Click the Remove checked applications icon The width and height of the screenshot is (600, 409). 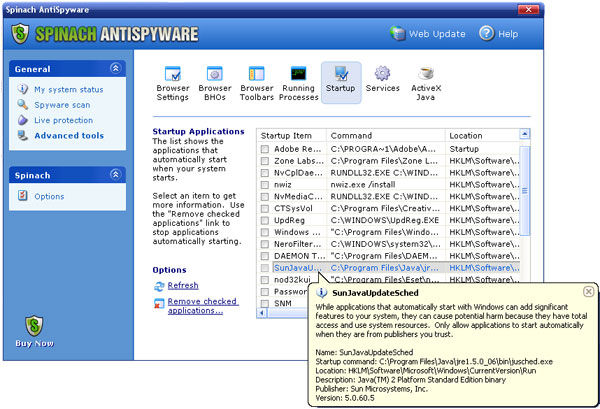tap(159, 303)
